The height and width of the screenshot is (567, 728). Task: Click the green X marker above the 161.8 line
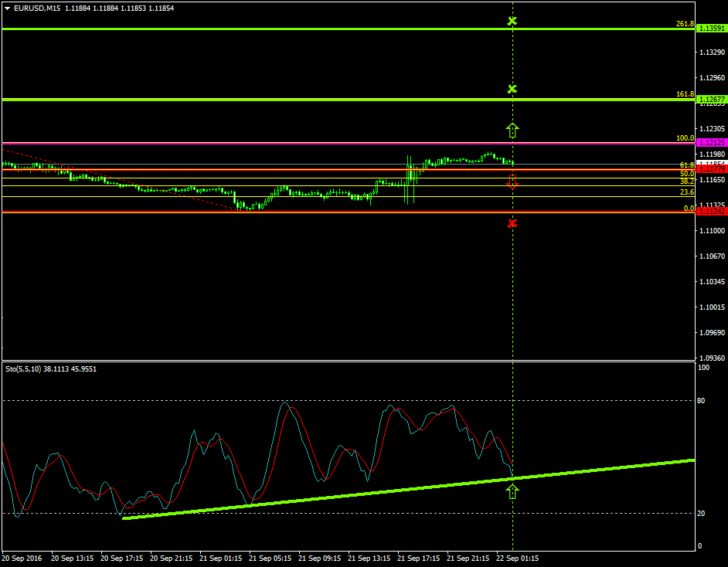coord(512,89)
